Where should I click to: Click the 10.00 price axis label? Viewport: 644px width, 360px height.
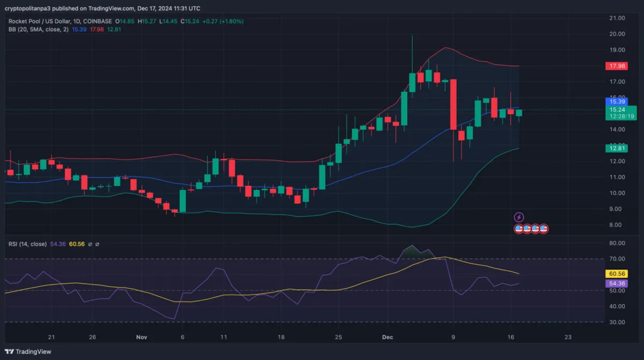(x=617, y=193)
